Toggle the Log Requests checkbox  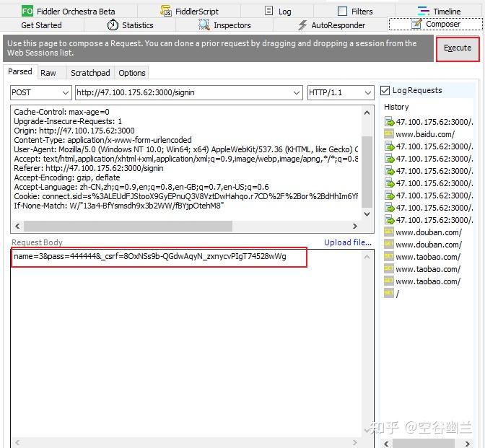point(385,90)
